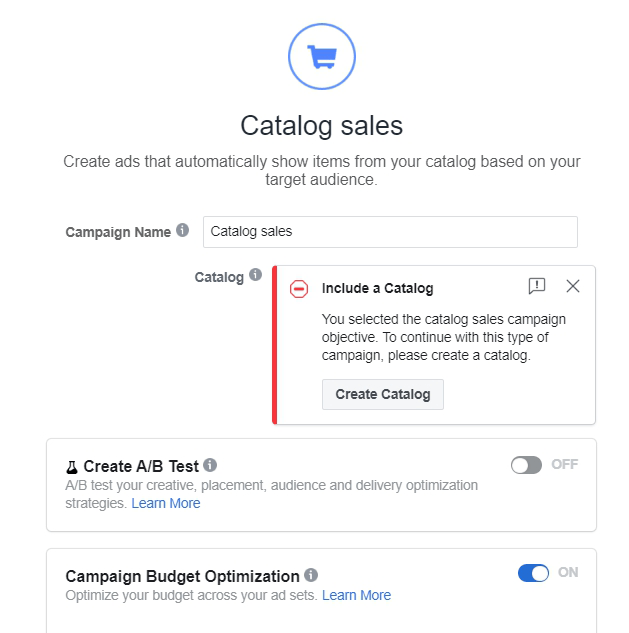Click the red error icon in catalog alert

[x=299, y=289]
